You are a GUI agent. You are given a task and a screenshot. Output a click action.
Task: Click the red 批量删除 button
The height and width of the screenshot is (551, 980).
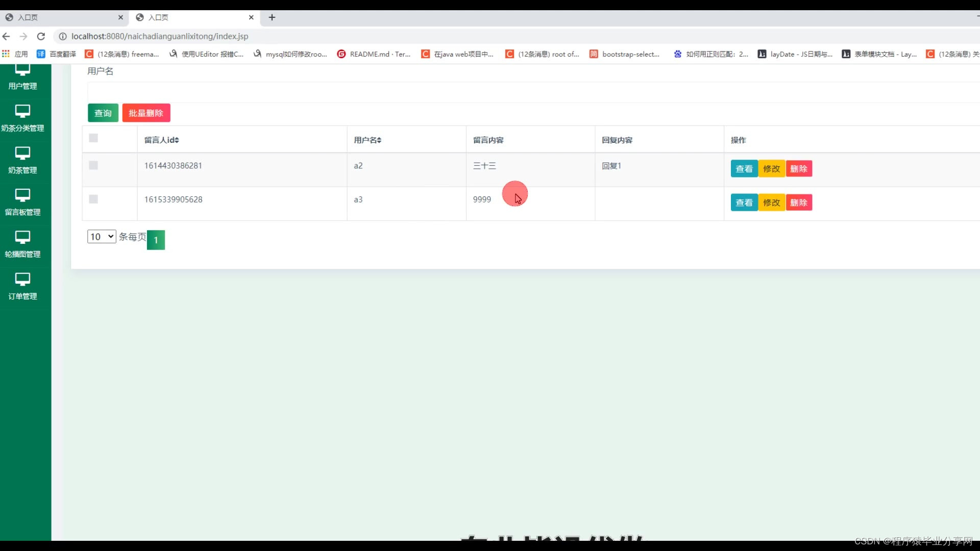tap(146, 113)
